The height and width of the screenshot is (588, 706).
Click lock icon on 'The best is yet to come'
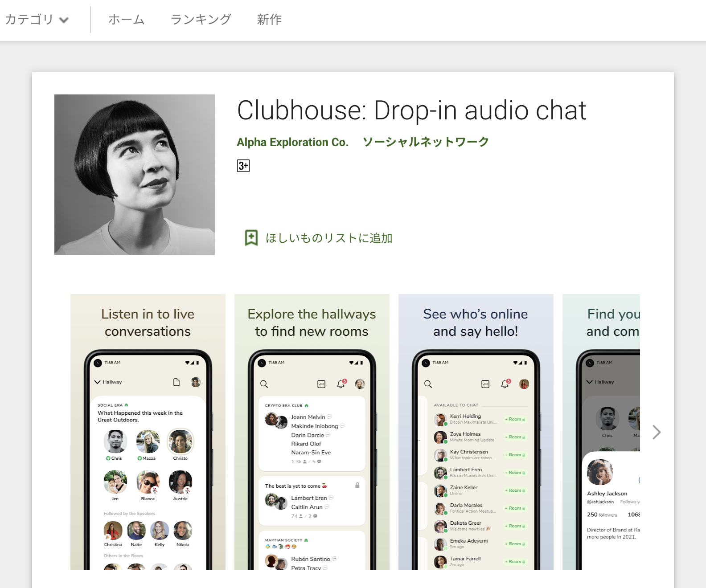[357, 486]
